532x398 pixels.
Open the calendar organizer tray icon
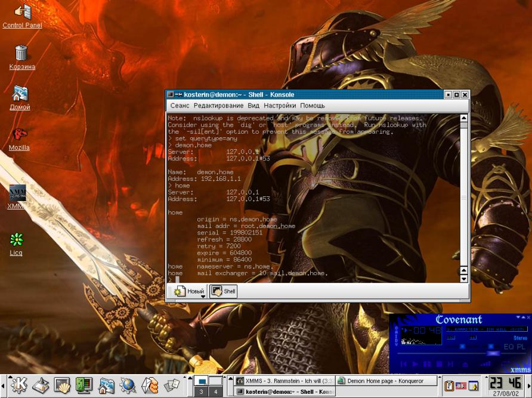click(x=473, y=386)
